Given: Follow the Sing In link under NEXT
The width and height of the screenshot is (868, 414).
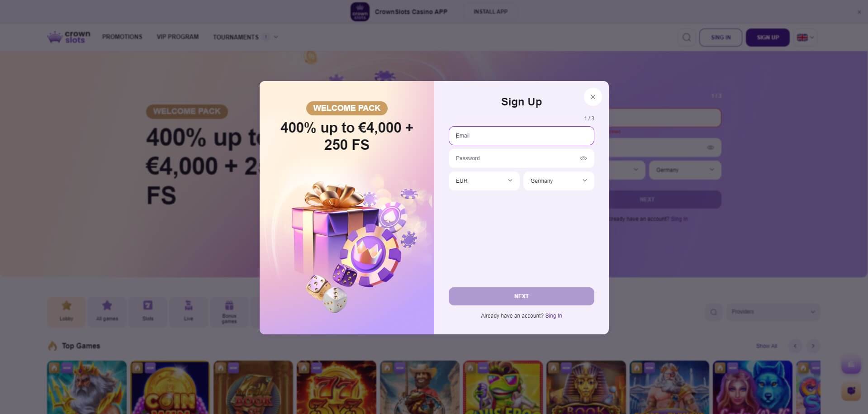Looking at the screenshot, I should 553,316.
